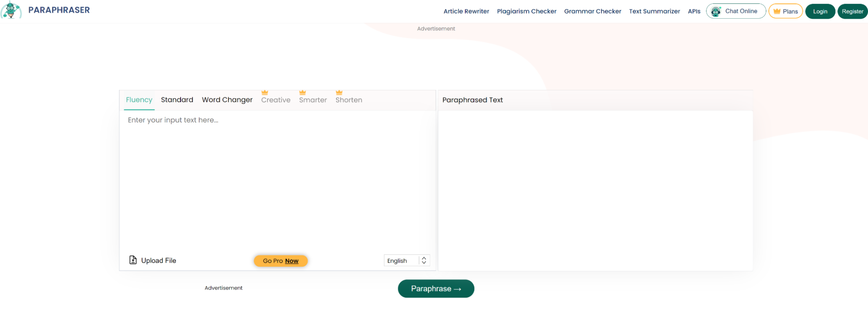Click the crown icon above Creative
This screenshot has width=868, height=314.
point(265,93)
